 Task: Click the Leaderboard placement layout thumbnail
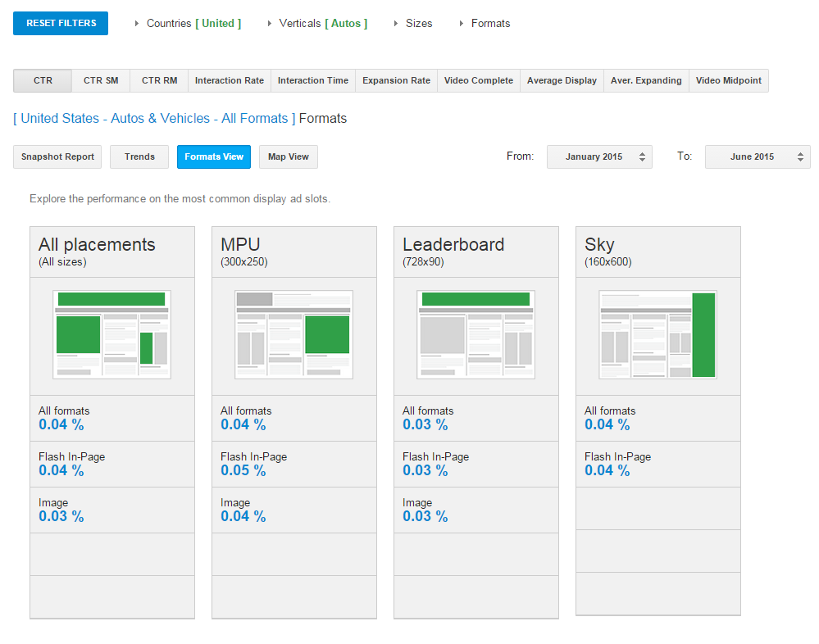point(475,334)
